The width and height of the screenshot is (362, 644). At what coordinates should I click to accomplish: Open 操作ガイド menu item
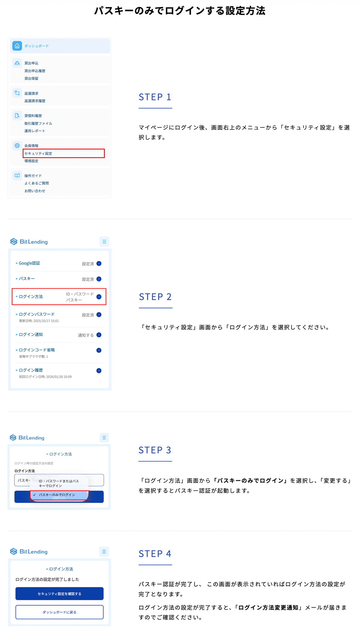(33, 175)
